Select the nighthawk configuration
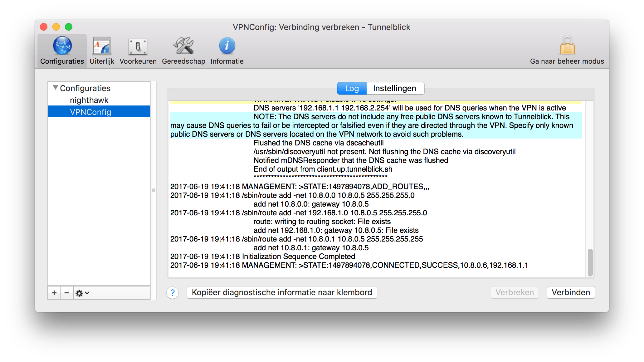The height and width of the screenshot is (362, 644). 89,100
